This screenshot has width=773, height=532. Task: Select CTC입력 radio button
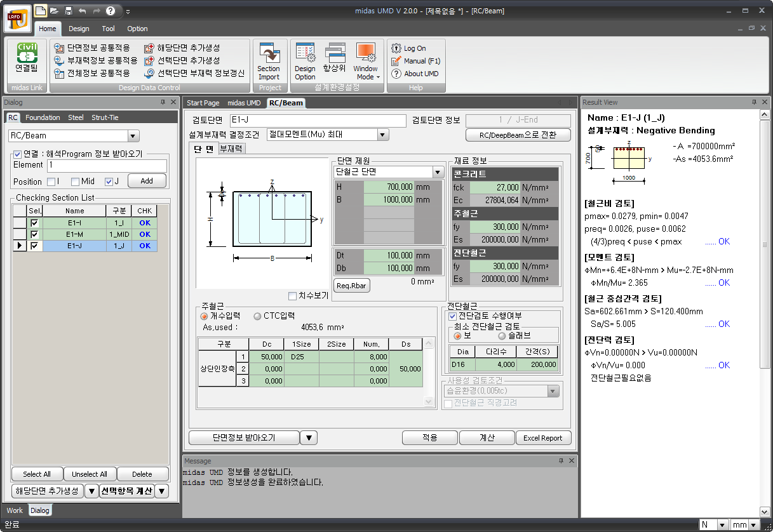pyautogui.click(x=257, y=316)
